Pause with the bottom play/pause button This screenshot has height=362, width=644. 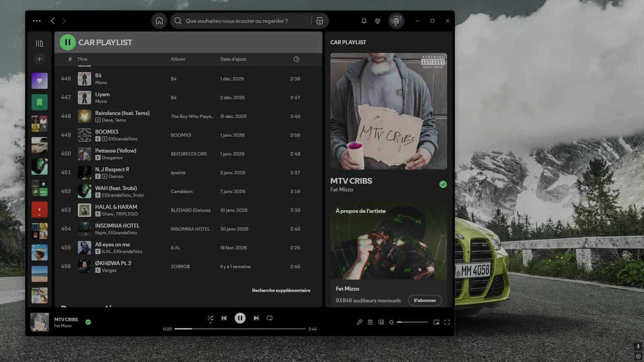point(240,318)
